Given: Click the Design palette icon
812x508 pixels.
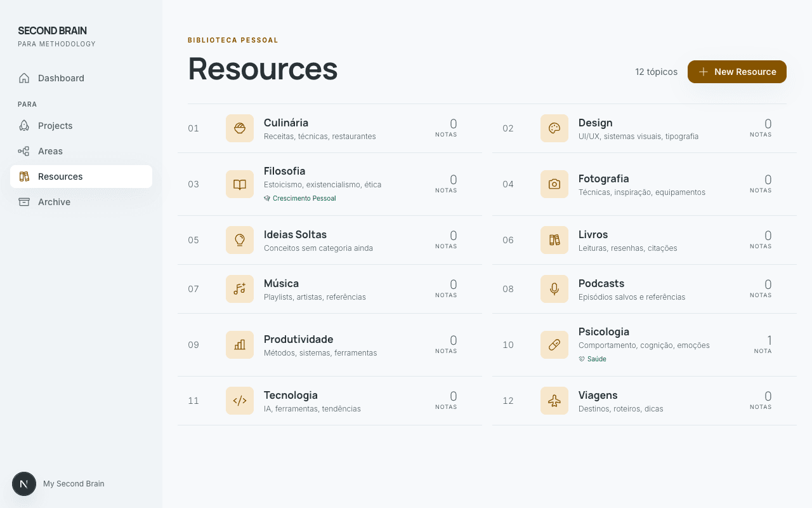Looking at the screenshot, I should point(554,128).
